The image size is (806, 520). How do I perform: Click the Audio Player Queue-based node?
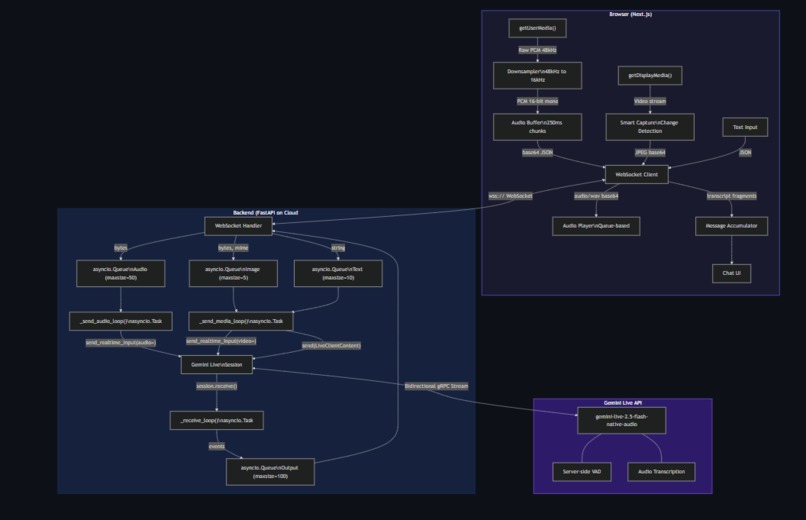click(x=596, y=226)
